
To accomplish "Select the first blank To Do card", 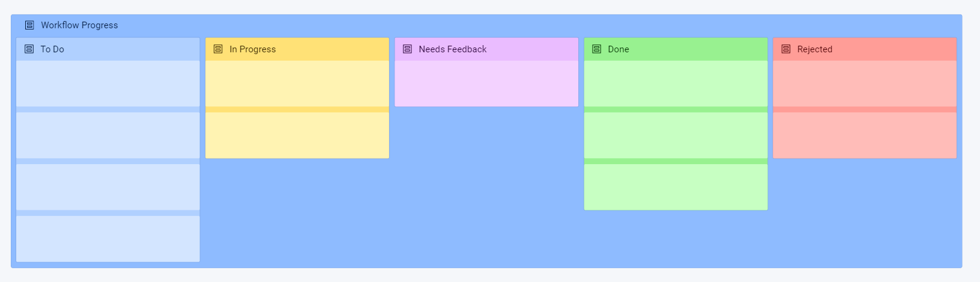I will click(x=108, y=84).
